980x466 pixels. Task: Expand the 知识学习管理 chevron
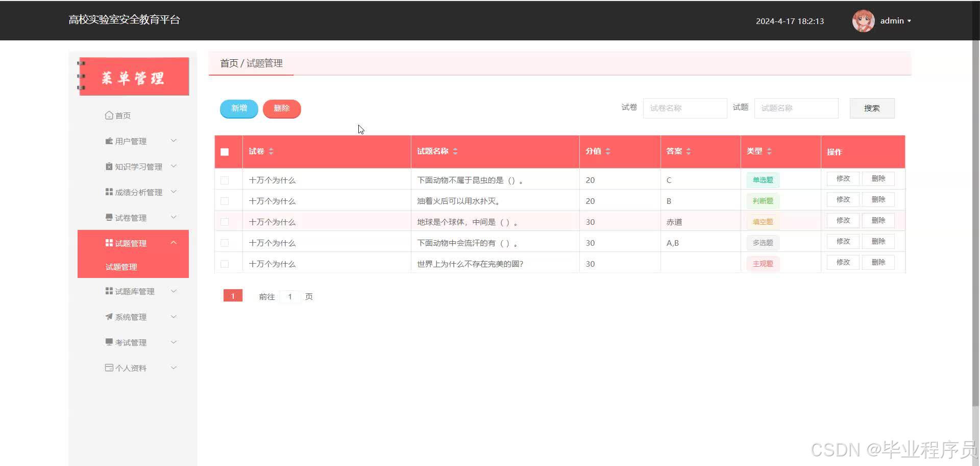pyautogui.click(x=174, y=166)
